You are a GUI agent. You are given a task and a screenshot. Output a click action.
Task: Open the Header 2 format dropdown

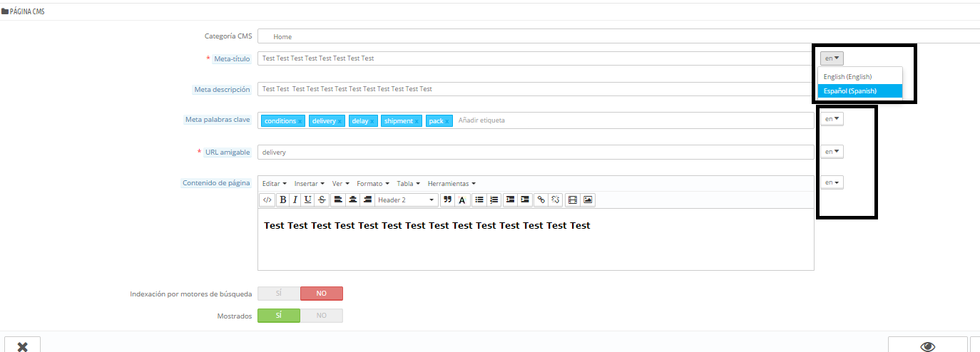[406, 200]
